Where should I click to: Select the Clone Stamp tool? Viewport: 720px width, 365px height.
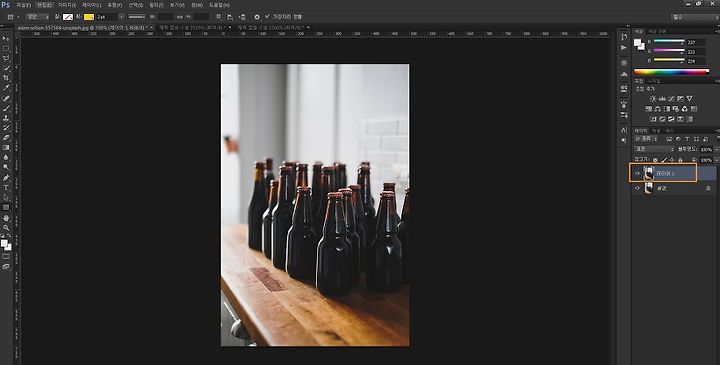point(6,118)
